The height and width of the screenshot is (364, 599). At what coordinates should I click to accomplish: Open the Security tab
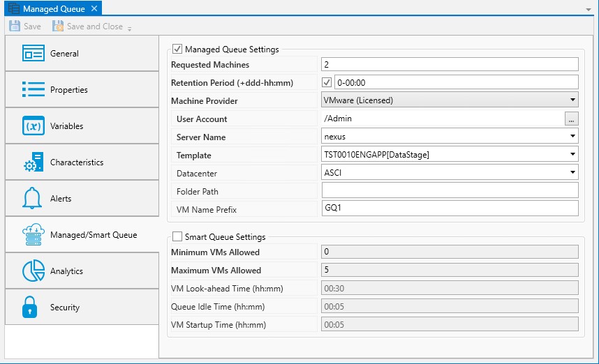pyautogui.click(x=82, y=307)
